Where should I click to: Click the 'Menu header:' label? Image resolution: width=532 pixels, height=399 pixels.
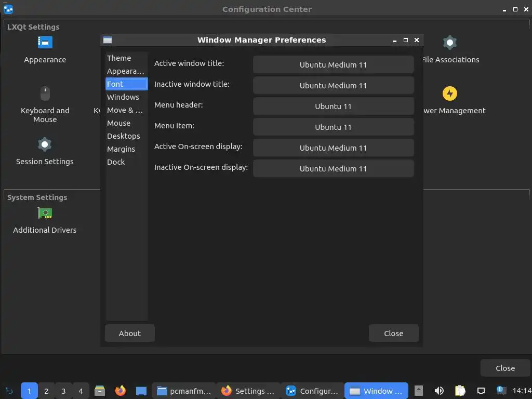(179, 105)
